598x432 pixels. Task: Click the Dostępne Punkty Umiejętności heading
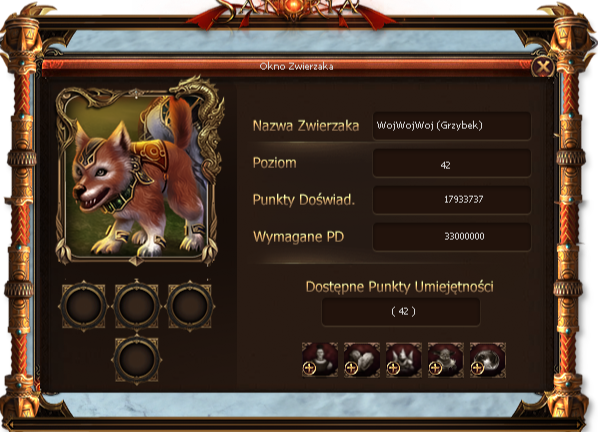click(x=399, y=287)
